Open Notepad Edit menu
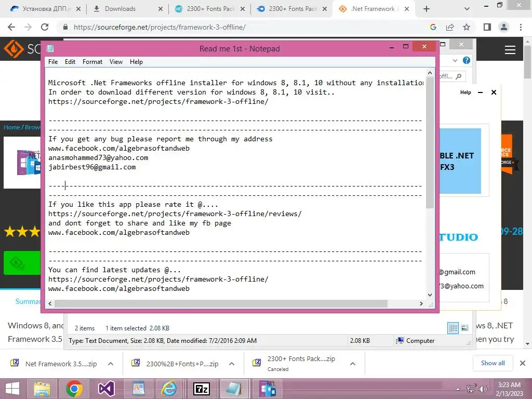 tap(70, 62)
